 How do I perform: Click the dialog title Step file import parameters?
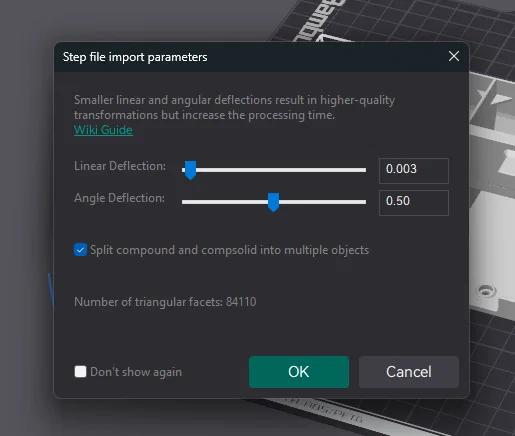pos(135,57)
